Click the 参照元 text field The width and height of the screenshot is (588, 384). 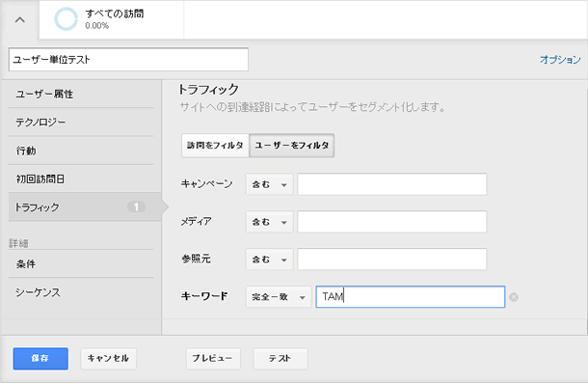392,259
